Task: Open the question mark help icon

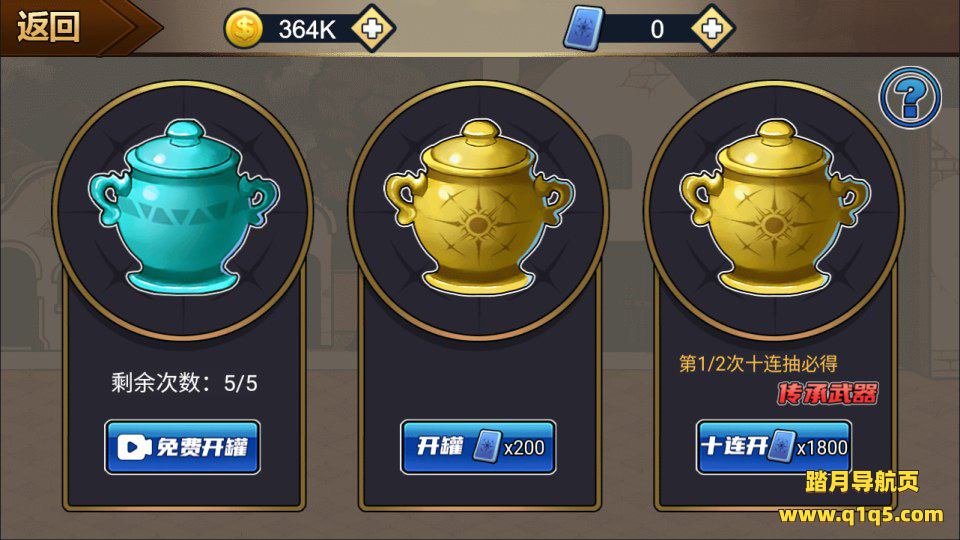Action: pos(910,97)
